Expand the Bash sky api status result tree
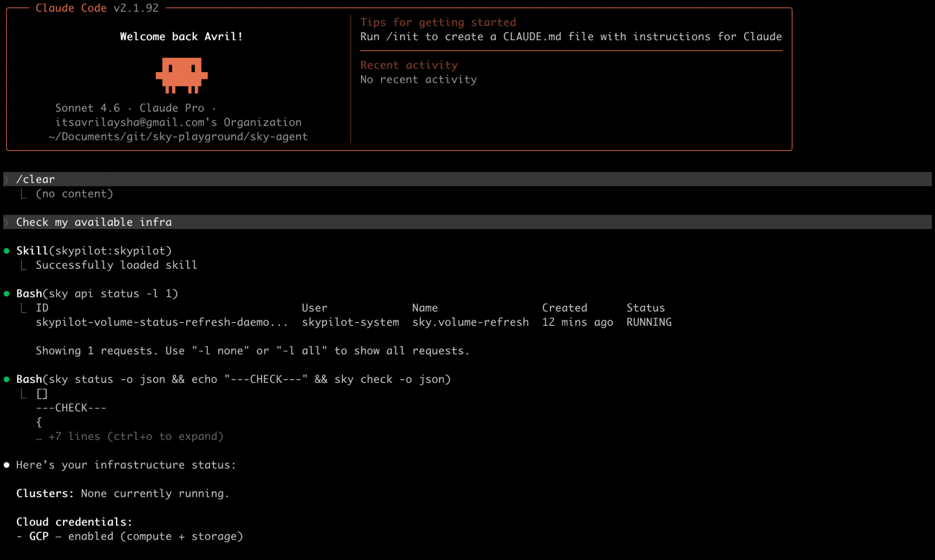935x560 pixels. [24, 307]
